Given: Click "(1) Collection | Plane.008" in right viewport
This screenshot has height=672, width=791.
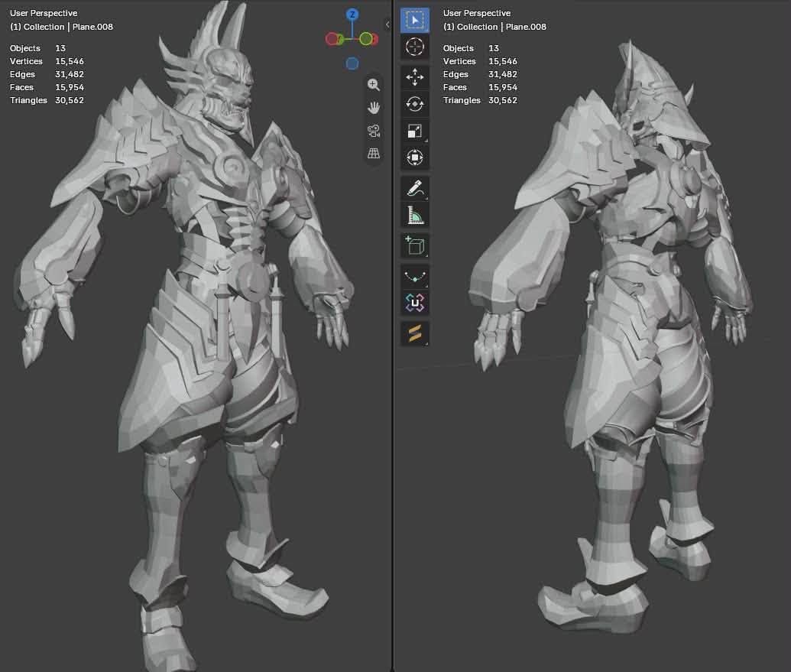Looking at the screenshot, I should (x=495, y=27).
